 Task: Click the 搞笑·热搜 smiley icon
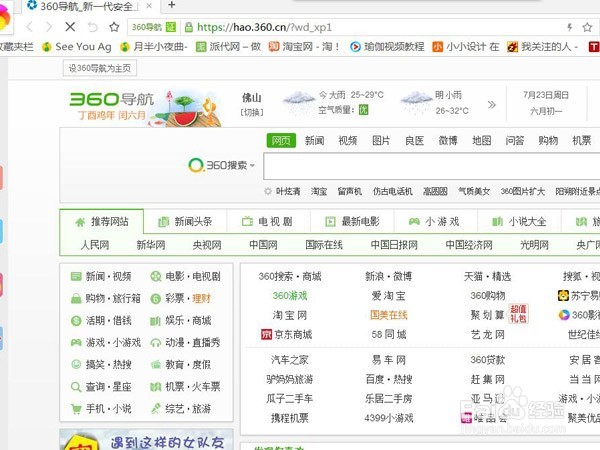pos(76,364)
